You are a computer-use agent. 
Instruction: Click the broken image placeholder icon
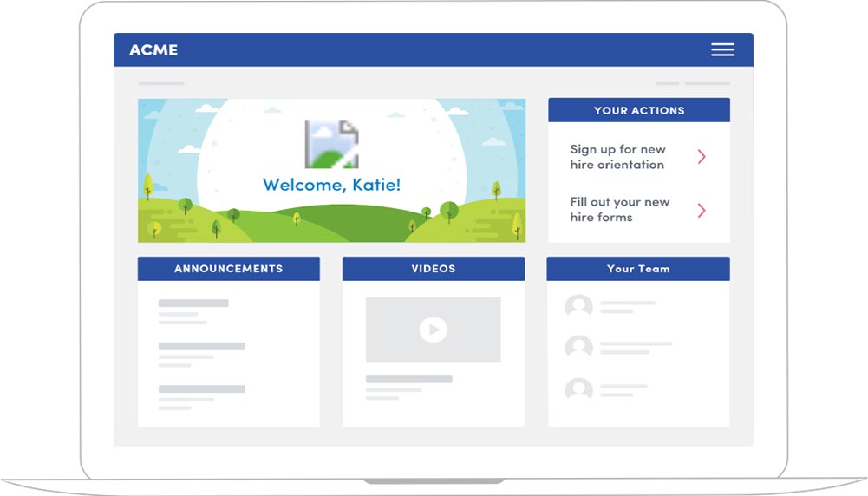[331, 144]
